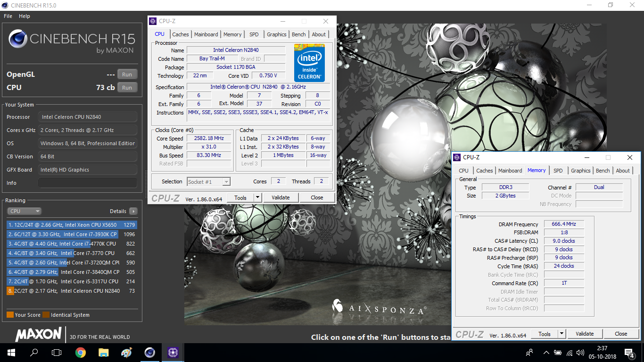
Task: Open the ranking Details arrow button
Action: pos(133,211)
